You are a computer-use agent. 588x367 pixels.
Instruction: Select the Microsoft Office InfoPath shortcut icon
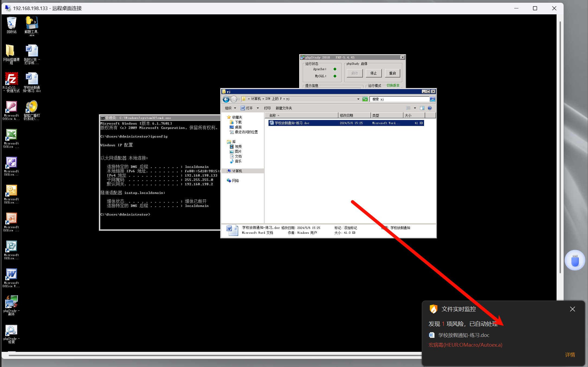tap(11, 166)
